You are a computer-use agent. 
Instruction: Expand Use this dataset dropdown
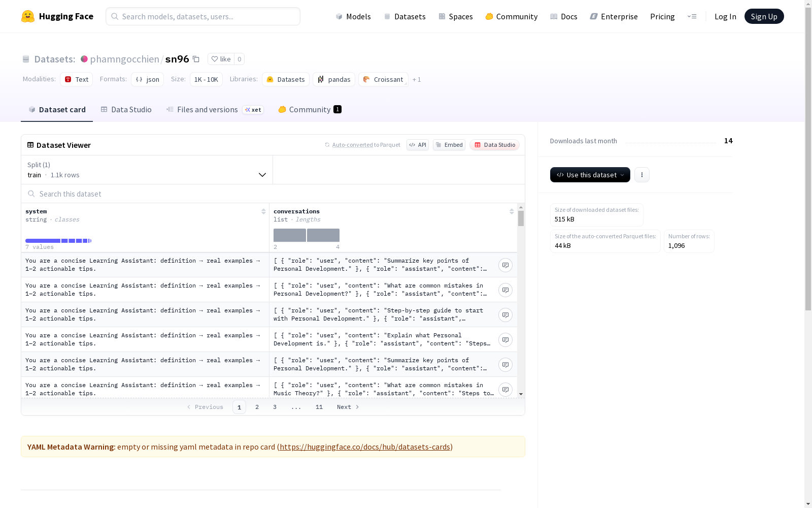590,175
